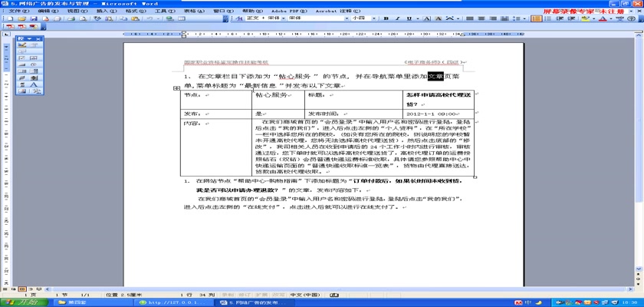Open the highlight color dropdown arrow

594,18
